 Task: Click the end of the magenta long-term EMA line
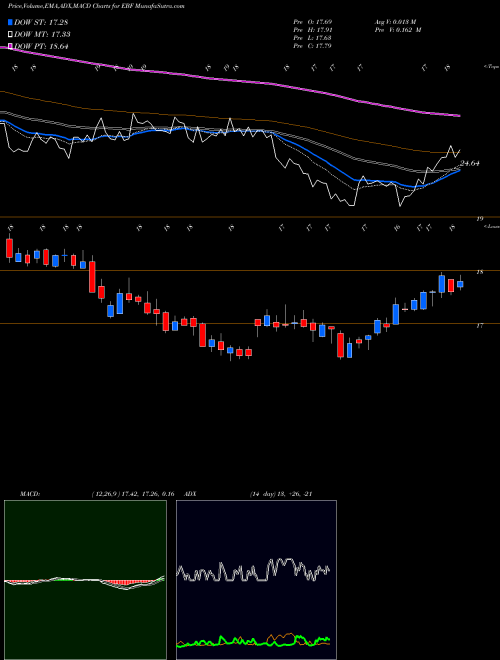coord(459,115)
